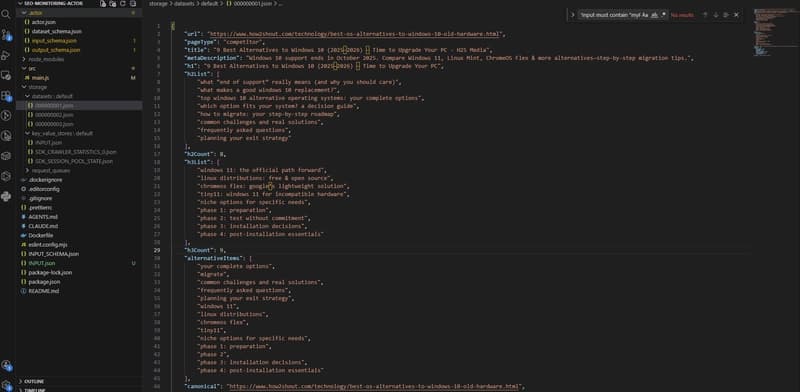Open the Python activity bar icon
Viewport: 800px width, 392px height.
[x=6, y=196]
